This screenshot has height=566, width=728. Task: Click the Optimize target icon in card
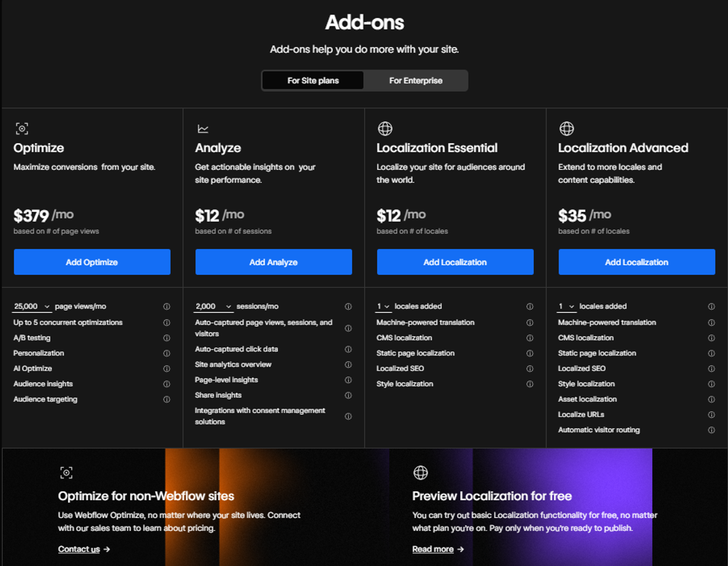tap(22, 128)
